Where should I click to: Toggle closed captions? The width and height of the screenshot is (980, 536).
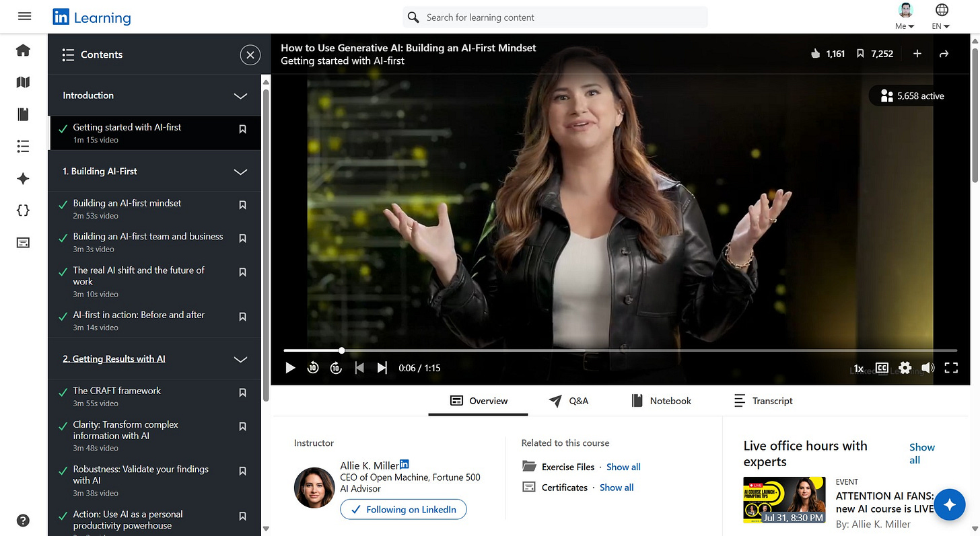[882, 368]
